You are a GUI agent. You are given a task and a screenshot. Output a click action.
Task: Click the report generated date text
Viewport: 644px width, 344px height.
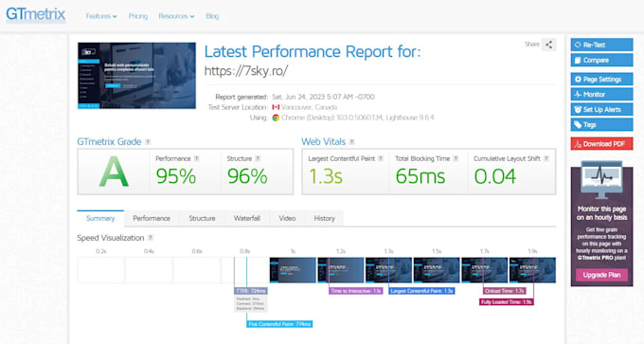click(x=323, y=97)
